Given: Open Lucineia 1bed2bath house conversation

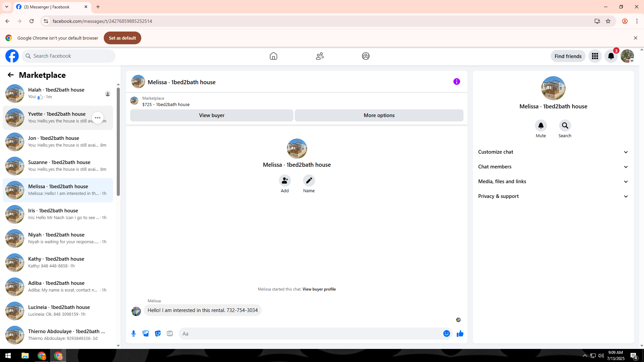Looking at the screenshot, I should [58, 311].
